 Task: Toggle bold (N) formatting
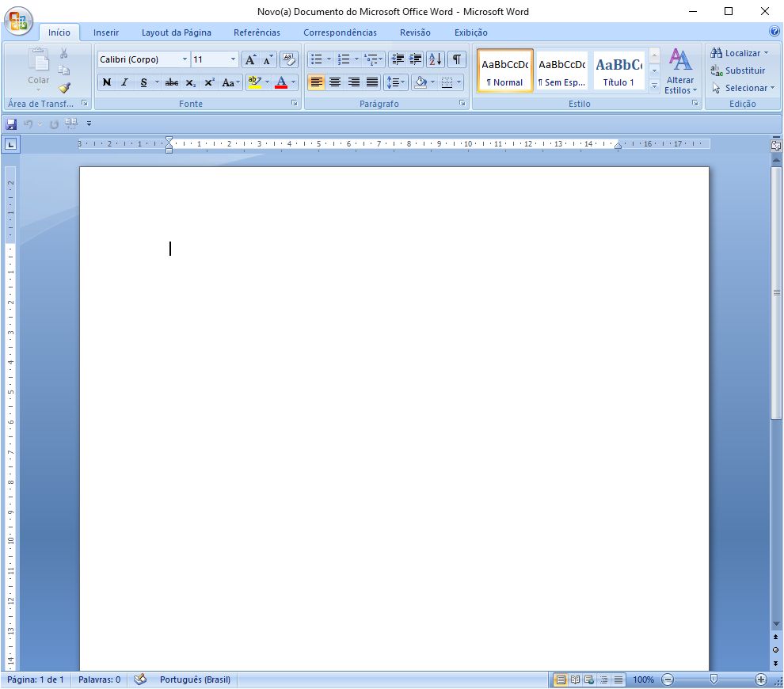coord(106,82)
